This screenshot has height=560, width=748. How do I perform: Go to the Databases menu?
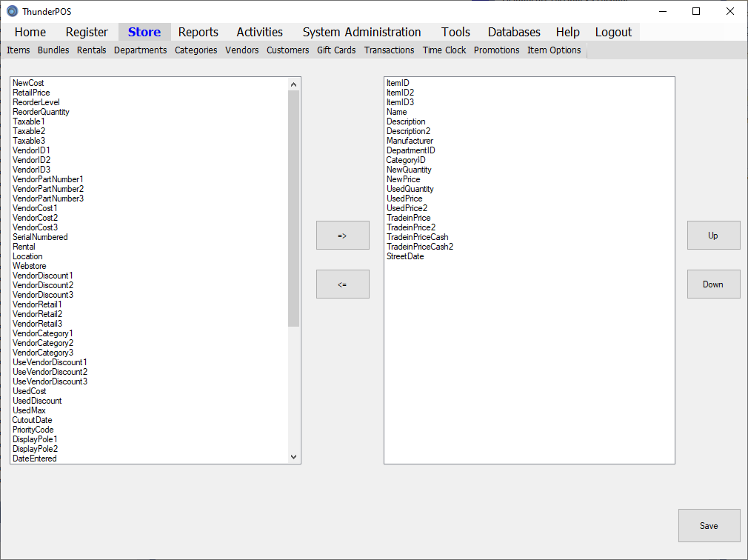tap(513, 32)
